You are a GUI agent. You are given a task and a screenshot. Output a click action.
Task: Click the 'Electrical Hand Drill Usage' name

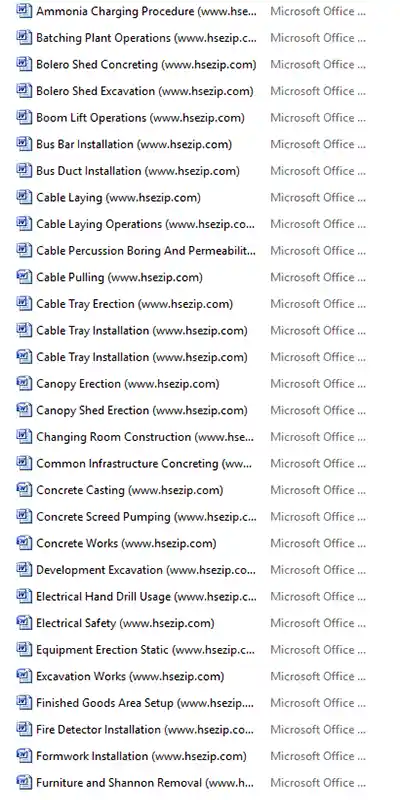pos(146,596)
